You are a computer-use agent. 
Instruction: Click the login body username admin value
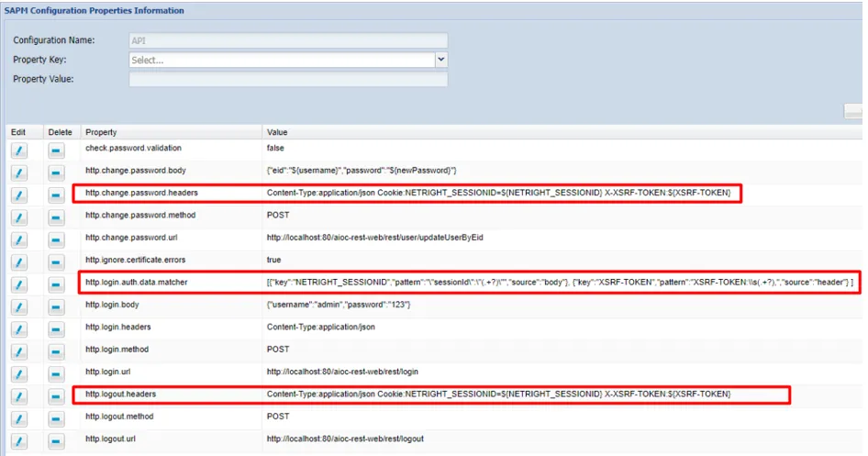pos(339,305)
